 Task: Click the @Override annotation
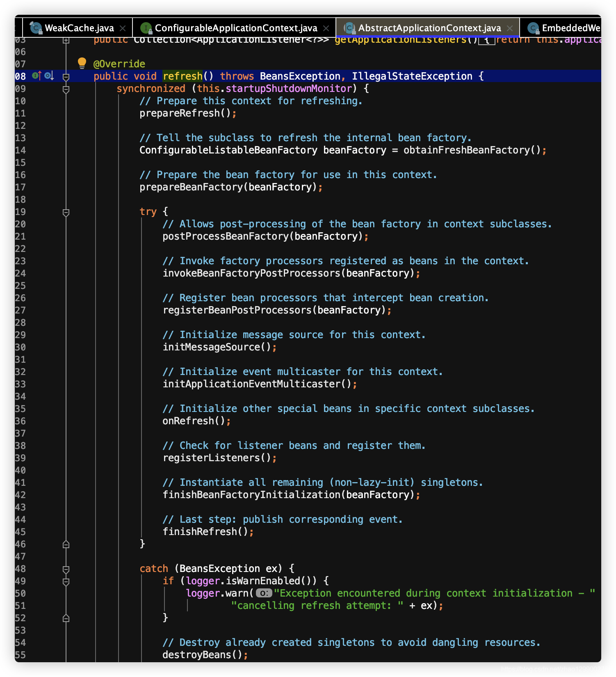click(x=119, y=64)
